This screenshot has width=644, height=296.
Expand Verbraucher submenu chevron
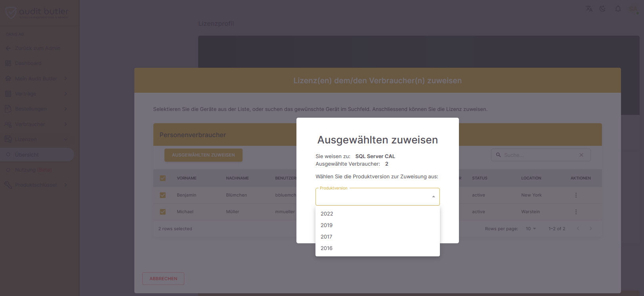pos(66,124)
